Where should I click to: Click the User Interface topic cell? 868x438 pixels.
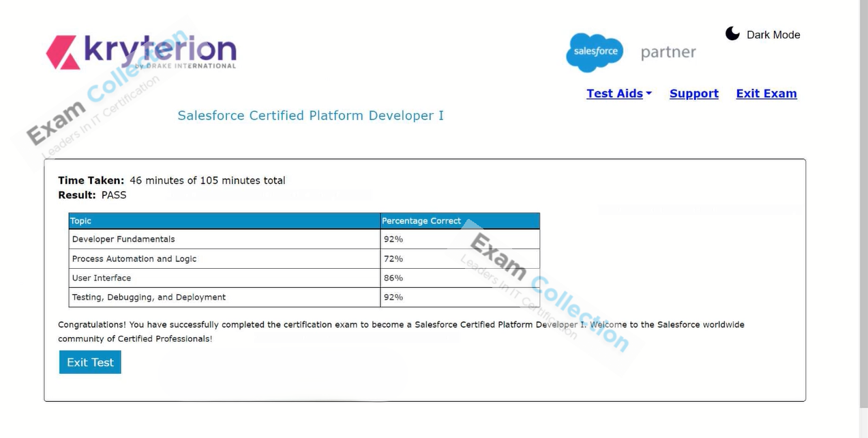point(224,278)
